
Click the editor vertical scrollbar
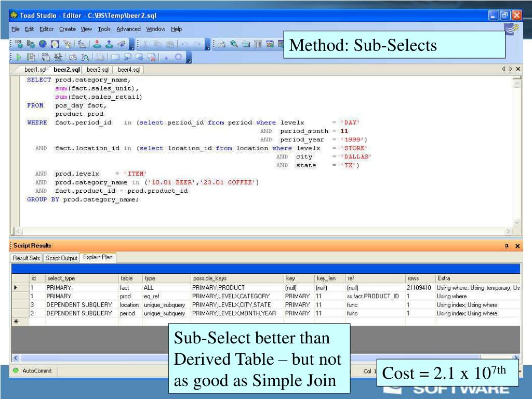(x=517, y=152)
